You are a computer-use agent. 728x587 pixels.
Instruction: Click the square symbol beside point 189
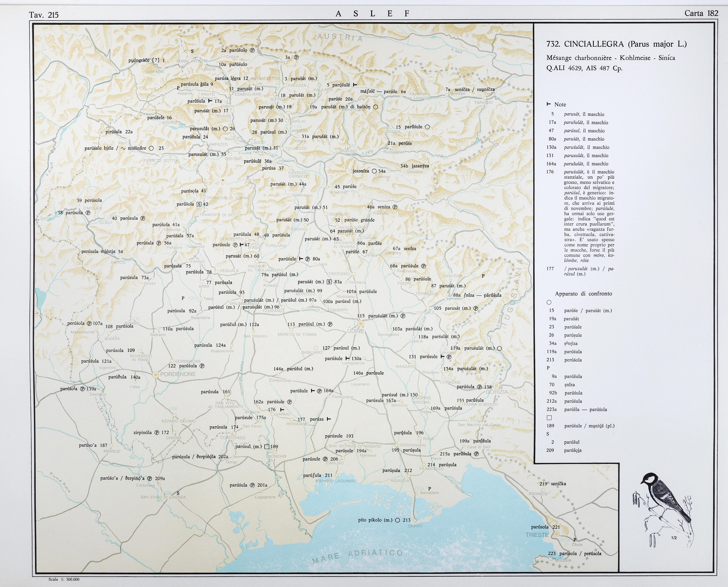[267, 447]
